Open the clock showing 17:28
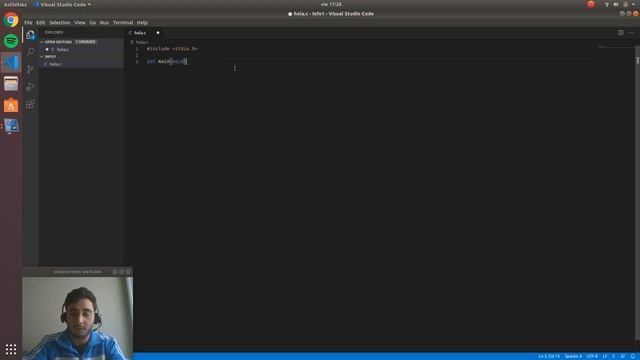 (331, 4)
